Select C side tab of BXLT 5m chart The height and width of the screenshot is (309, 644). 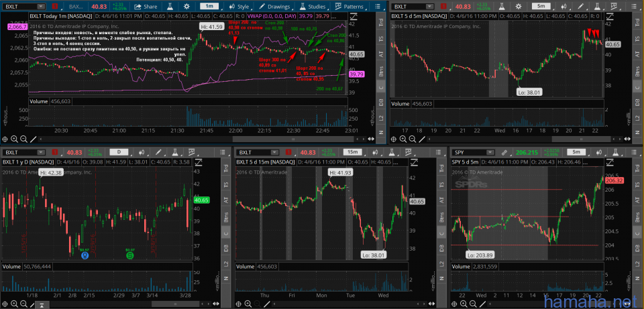(637, 87)
